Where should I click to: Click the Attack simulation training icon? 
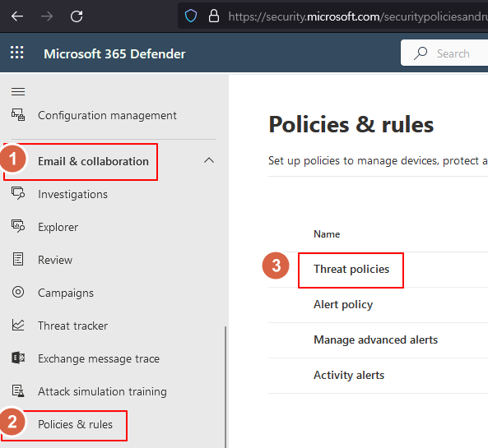[18, 390]
